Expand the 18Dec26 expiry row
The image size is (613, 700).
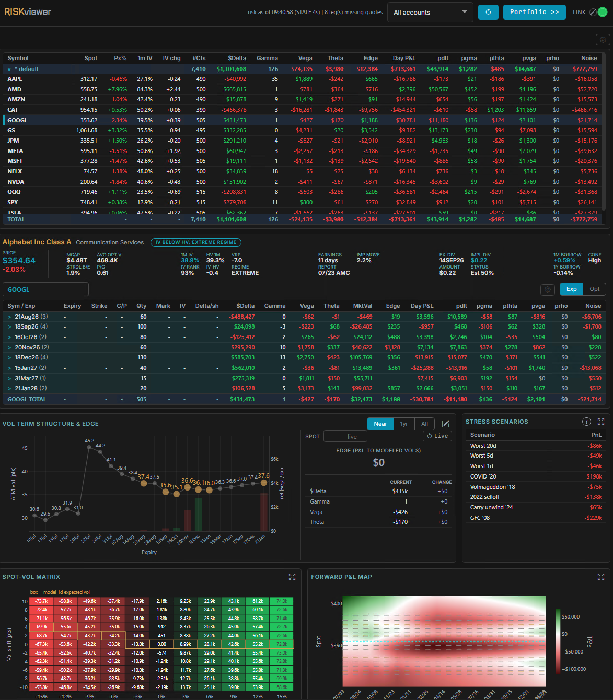(9, 357)
